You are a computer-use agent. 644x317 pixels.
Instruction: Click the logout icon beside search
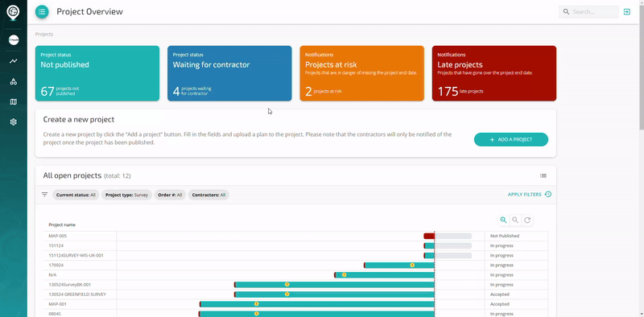pyautogui.click(x=627, y=12)
